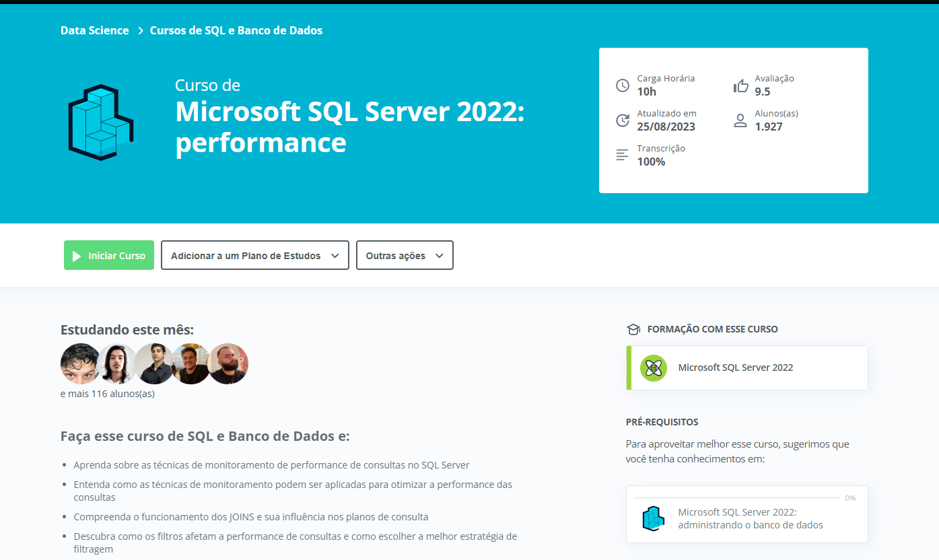Click the refresh-clock icon next to Atualizado em
Image resolution: width=939 pixels, height=560 pixels.
point(623,120)
